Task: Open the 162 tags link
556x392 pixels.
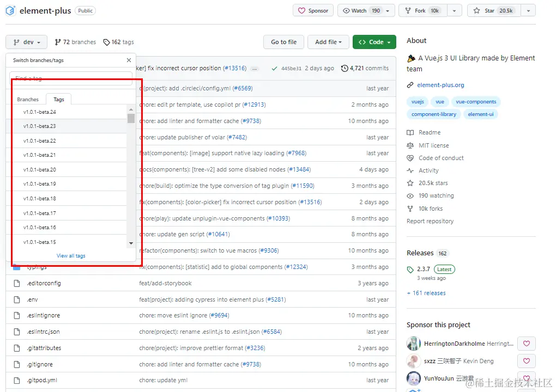Action: (118, 42)
